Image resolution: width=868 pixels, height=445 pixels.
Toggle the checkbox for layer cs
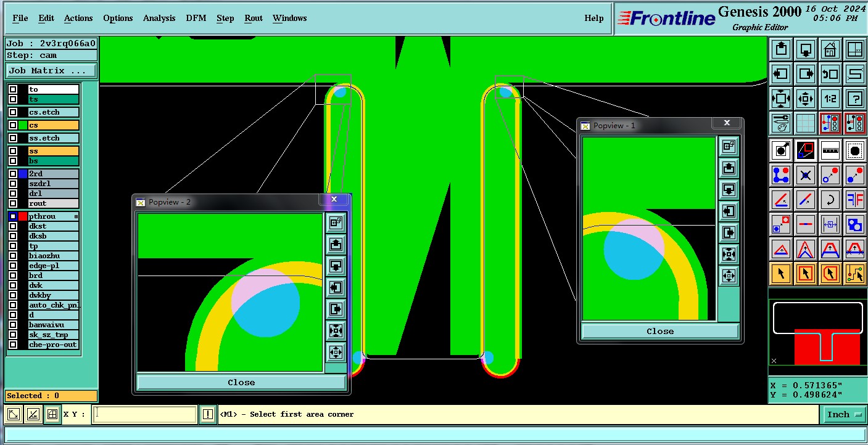[x=13, y=125]
